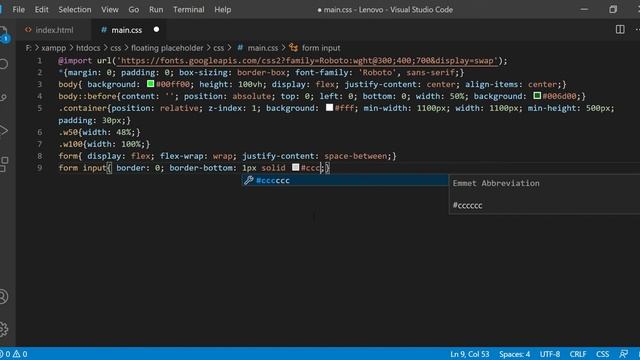Click the HTML file icon on index.html tab

(x=28, y=29)
